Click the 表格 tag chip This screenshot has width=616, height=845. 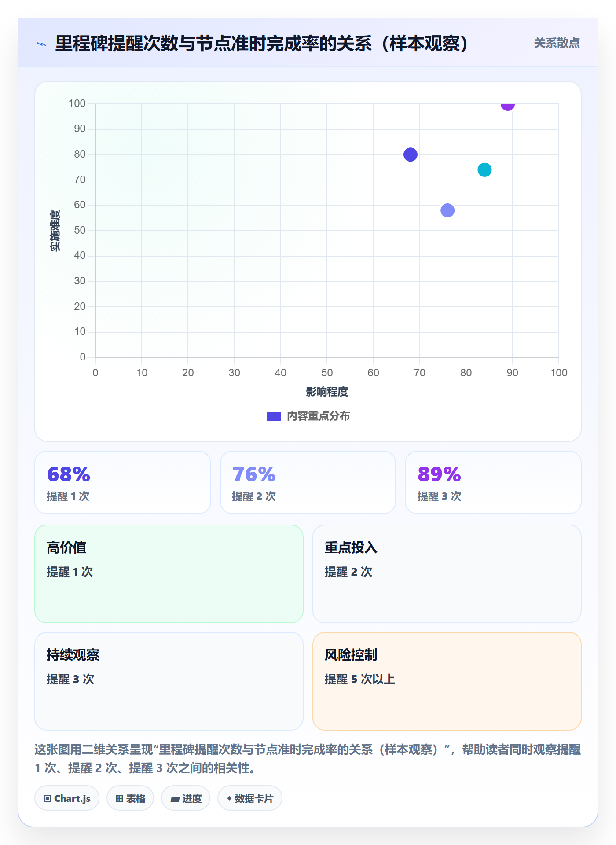coord(130,798)
